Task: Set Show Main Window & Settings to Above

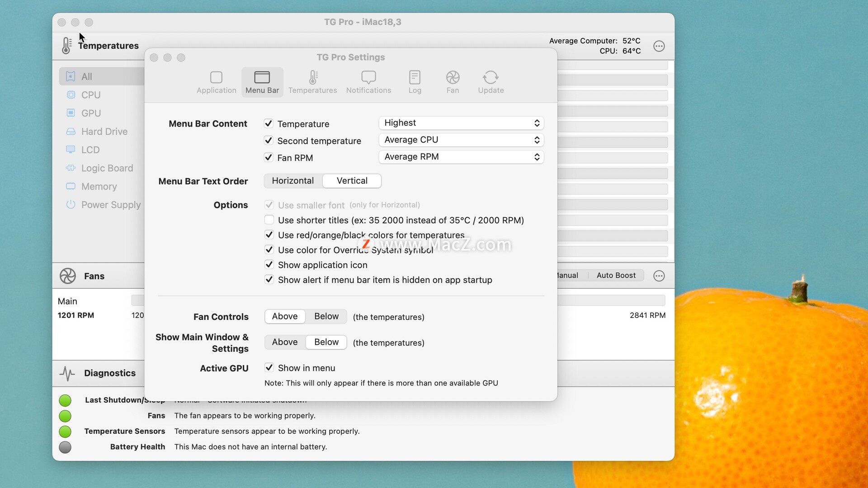Action: pyautogui.click(x=285, y=342)
